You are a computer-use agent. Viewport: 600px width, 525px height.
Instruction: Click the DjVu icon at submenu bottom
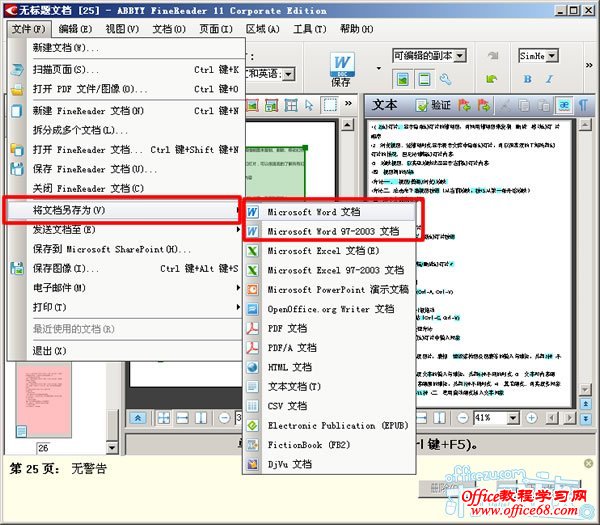252,465
